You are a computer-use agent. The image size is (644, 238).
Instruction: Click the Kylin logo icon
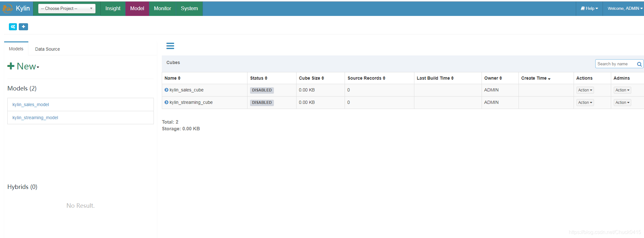point(7,8)
